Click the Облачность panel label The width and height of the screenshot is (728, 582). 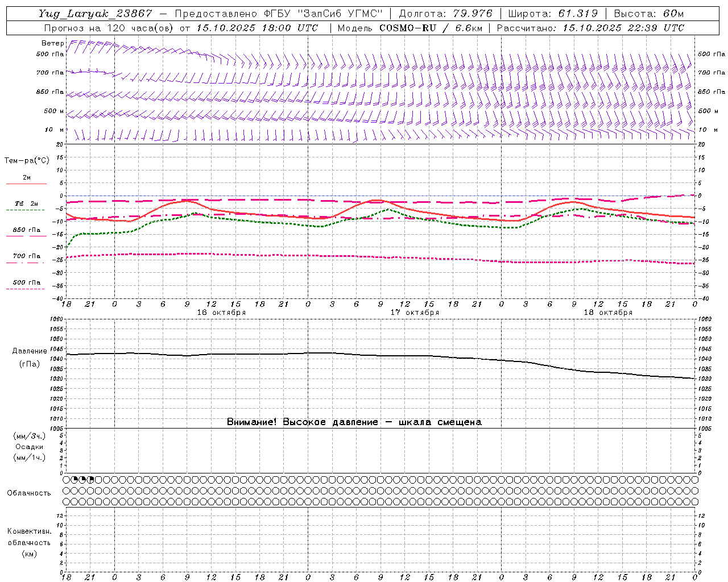(x=29, y=493)
